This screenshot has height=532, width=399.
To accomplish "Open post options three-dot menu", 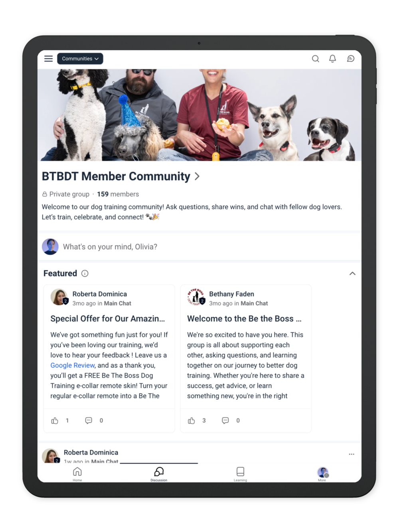I will point(352,454).
